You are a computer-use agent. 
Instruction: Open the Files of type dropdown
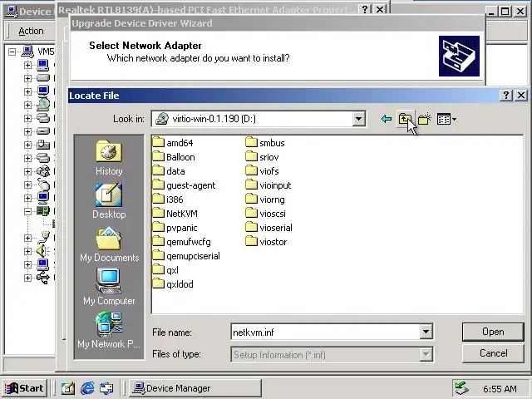(426, 355)
